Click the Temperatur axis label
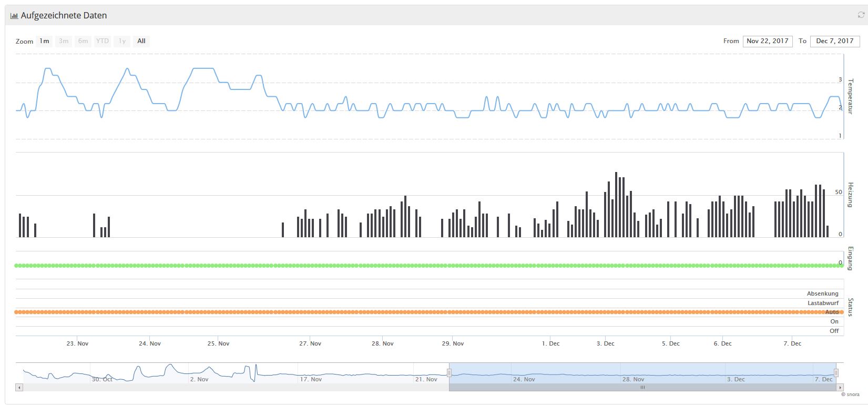The image size is (868, 405). (x=851, y=96)
